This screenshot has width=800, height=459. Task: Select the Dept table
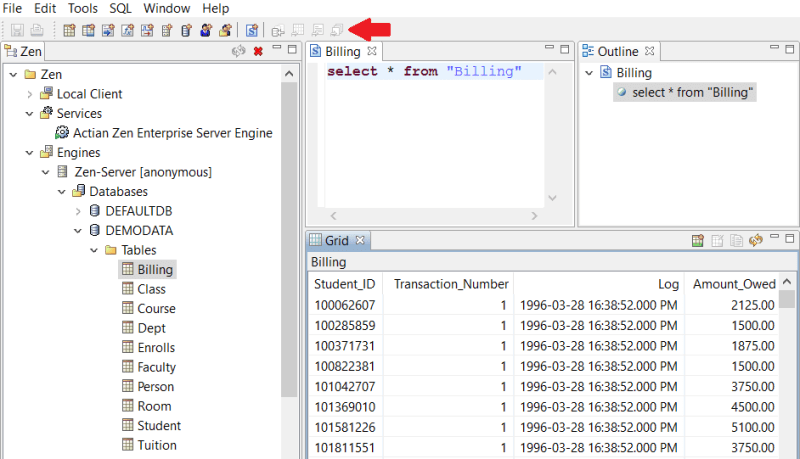[x=144, y=328]
